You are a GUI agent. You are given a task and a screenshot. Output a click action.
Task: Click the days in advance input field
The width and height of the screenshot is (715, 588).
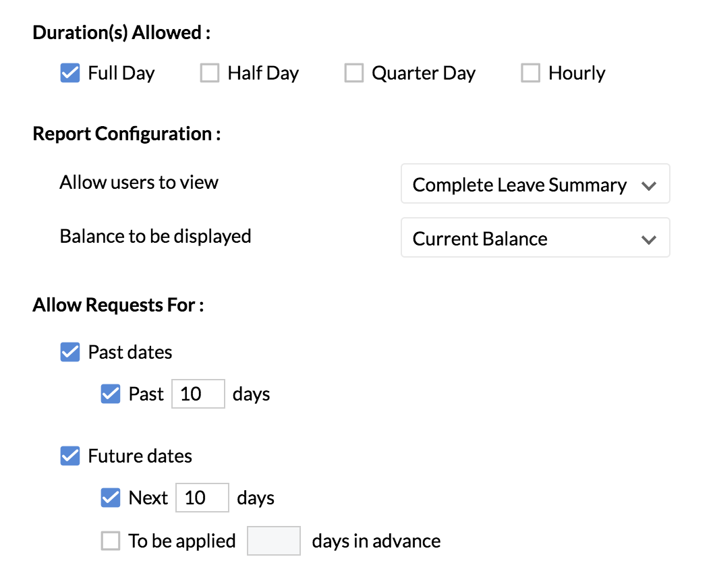274,541
